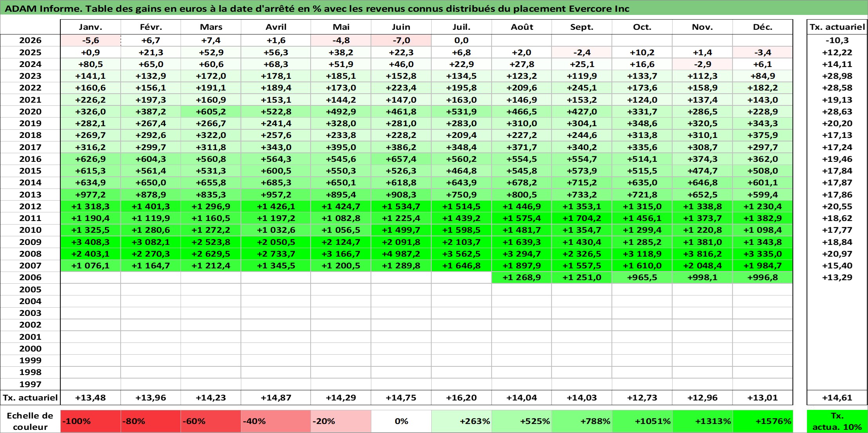Click cell +375,9 in the 2018 row
868x433 pixels.
click(763, 135)
